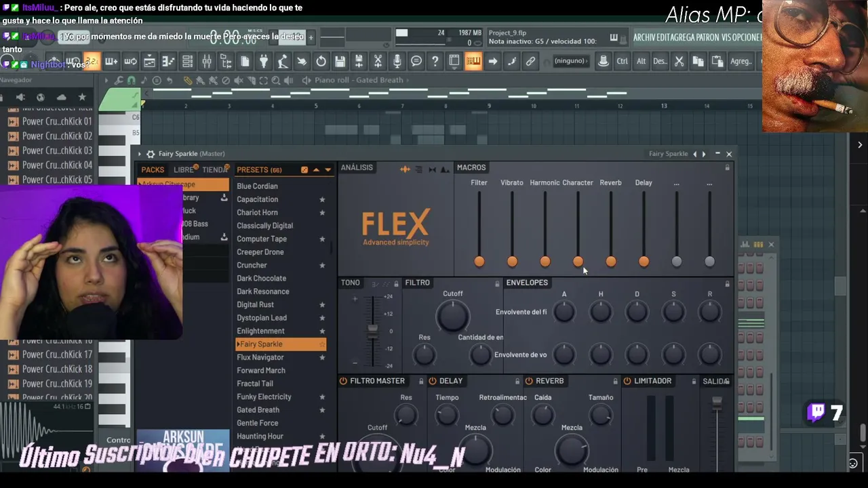
Task: Adjust the Reverb macro slider
Action: [611, 262]
